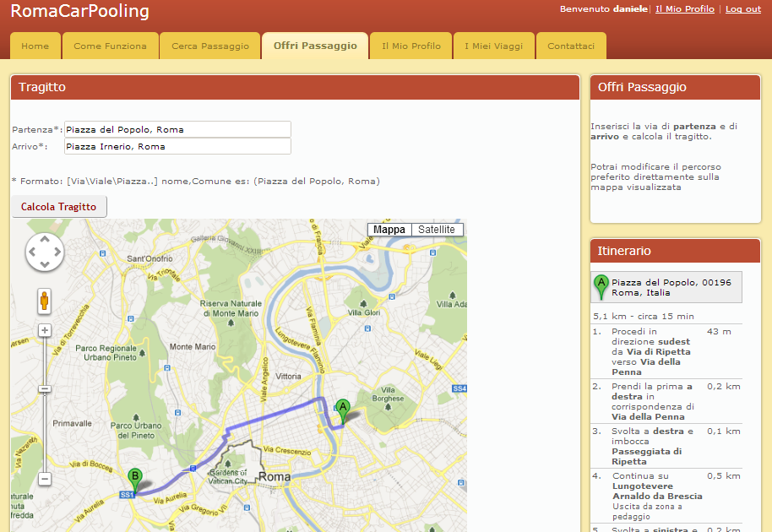Viewport: 772px width, 532px height.
Task: Click the 'Vittoria' label on the map
Action: 289,377
